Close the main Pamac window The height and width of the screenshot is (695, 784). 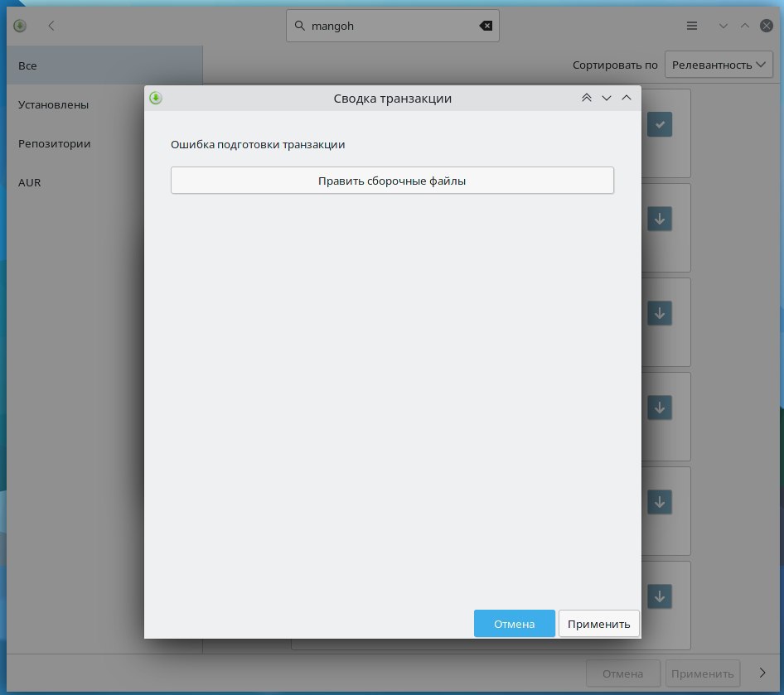click(x=767, y=26)
